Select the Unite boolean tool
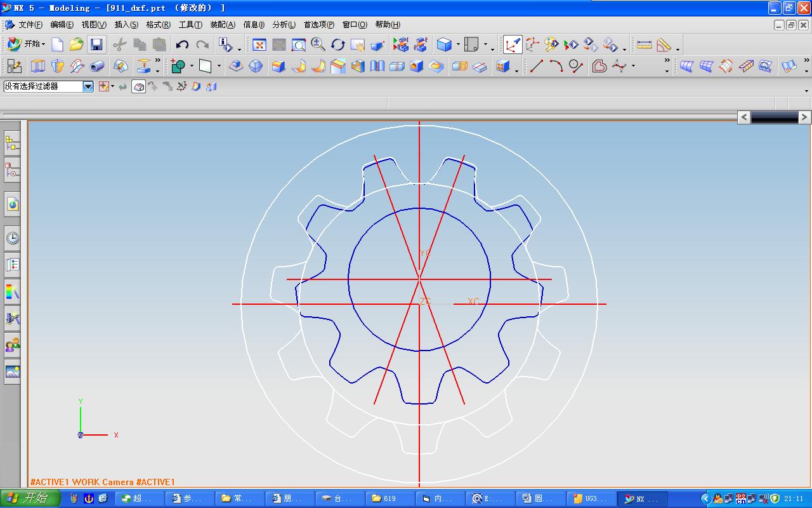The width and height of the screenshot is (812, 508). 178,66
